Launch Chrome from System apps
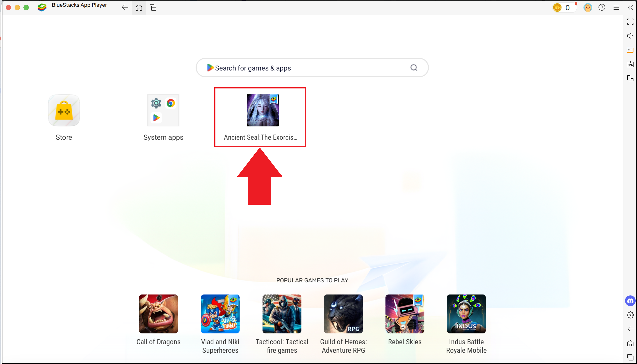Screen dimensions: 637x364 tap(171, 103)
